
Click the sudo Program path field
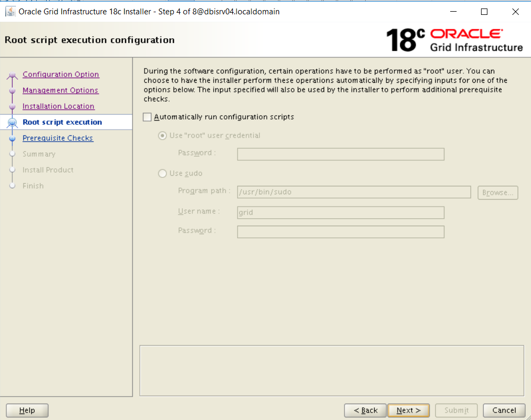tap(354, 192)
